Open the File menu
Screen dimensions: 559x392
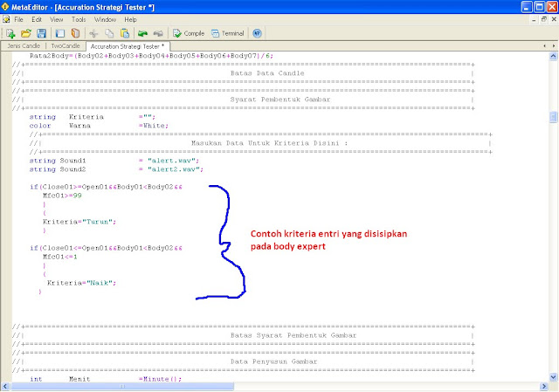[x=18, y=19]
